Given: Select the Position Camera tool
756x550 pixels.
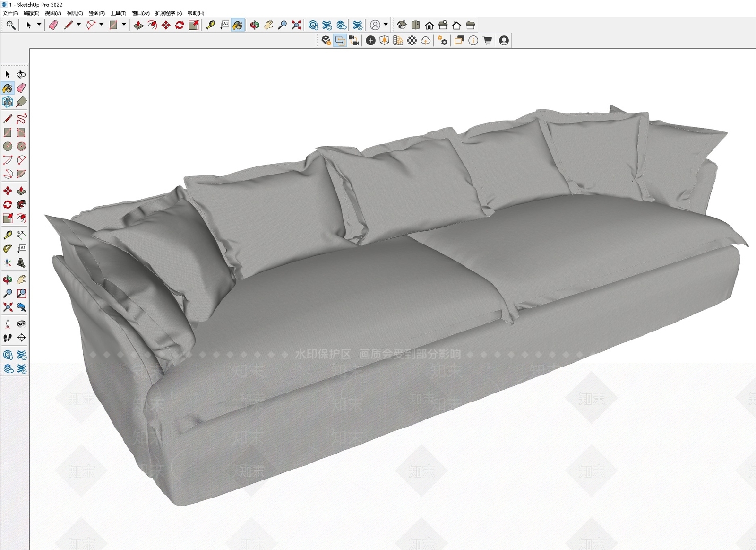Looking at the screenshot, I should [x=8, y=324].
